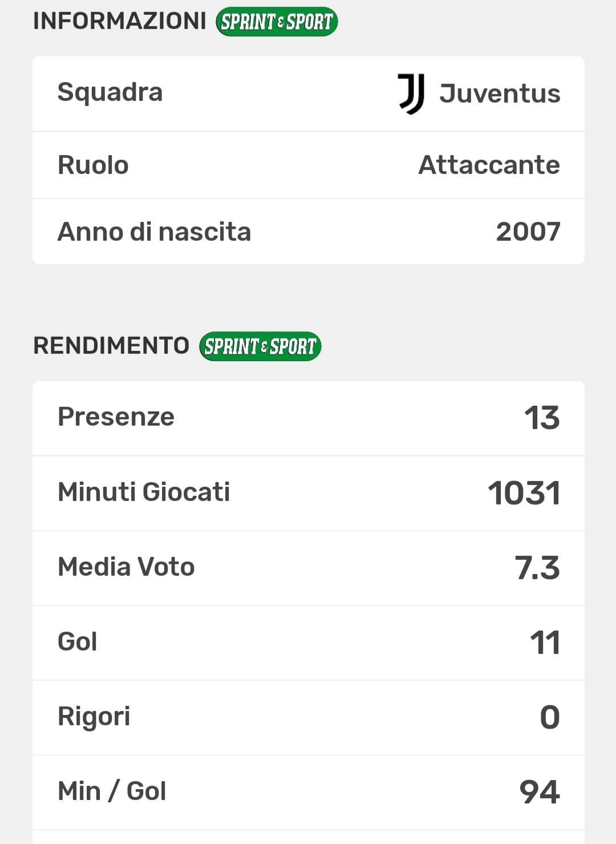Open the Juventus team name link
The height and width of the screenshot is (844, 616).
tap(500, 94)
